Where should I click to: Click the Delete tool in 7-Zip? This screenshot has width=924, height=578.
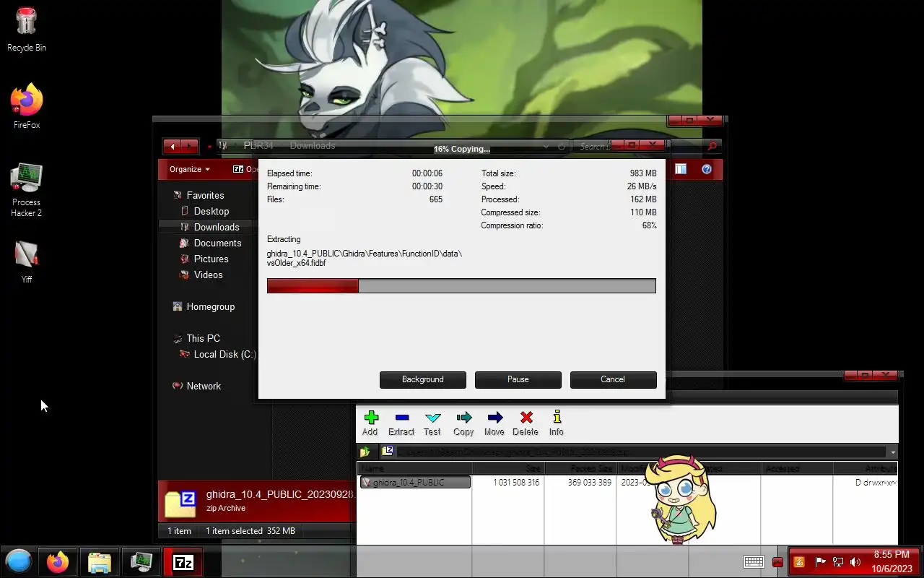coord(526,423)
